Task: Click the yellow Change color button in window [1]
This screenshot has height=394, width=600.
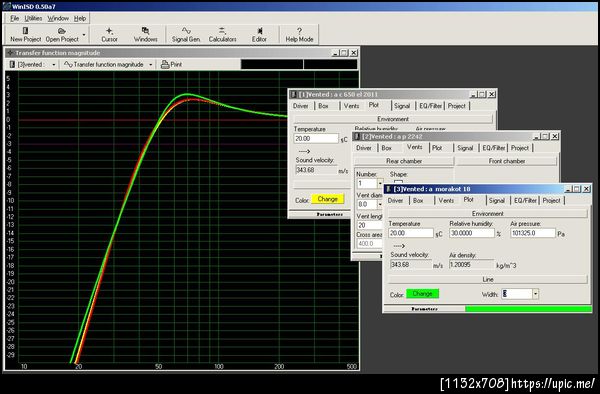Action: 328,199
